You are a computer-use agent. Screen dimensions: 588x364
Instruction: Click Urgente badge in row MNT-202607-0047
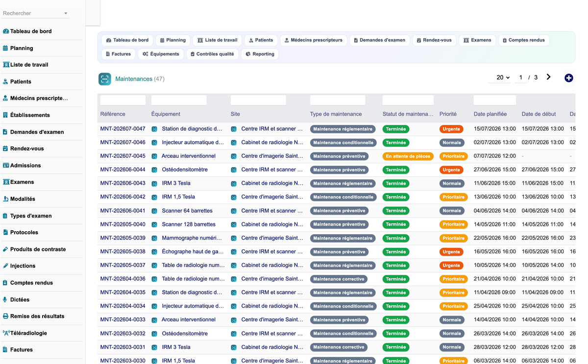tap(451, 129)
